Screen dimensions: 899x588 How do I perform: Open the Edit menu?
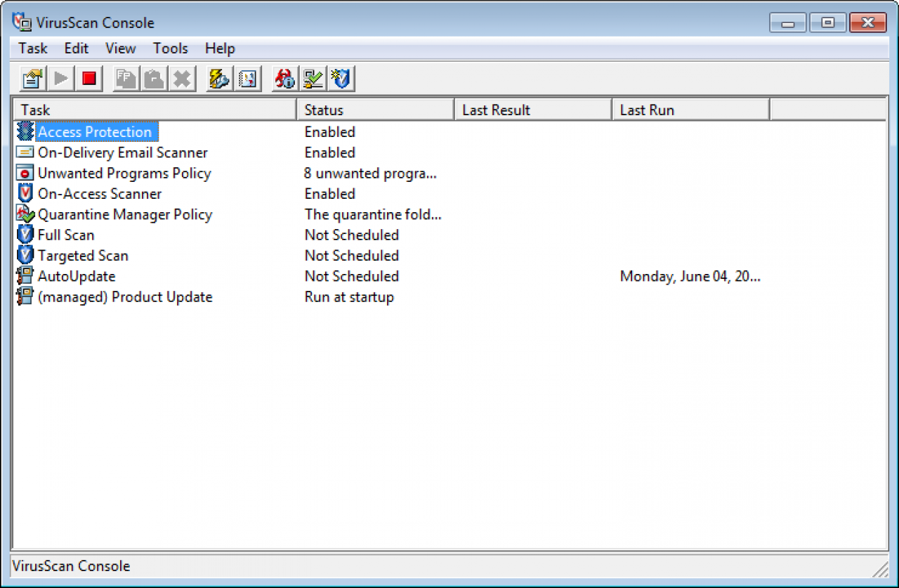(77, 48)
